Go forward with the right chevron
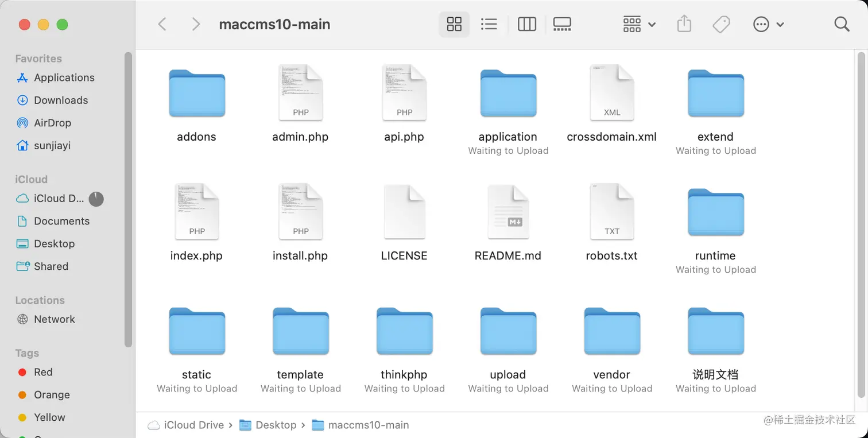Screen dimensions: 868x438 tap(196, 24)
